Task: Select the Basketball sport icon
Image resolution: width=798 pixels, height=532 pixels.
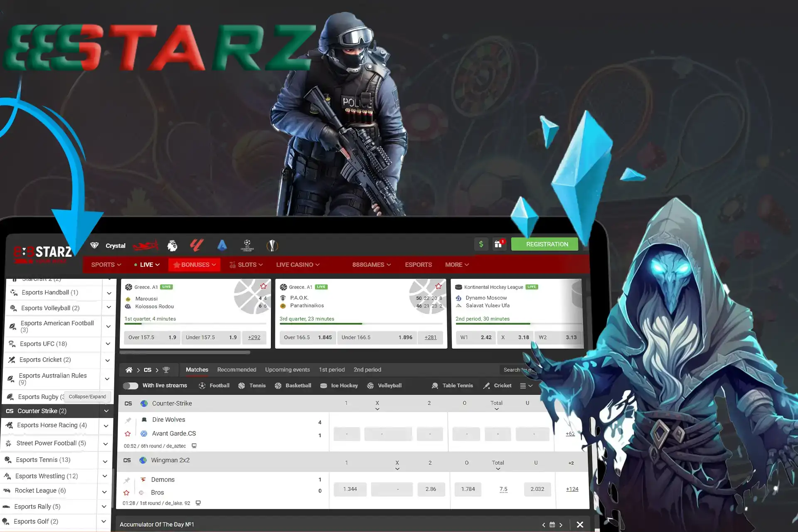Action: (x=278, y=385)
